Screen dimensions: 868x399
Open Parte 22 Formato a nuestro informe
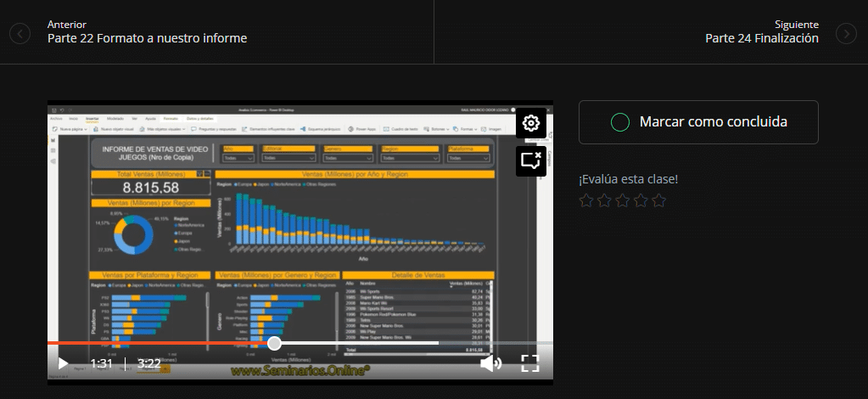click(x=147, y=38)
